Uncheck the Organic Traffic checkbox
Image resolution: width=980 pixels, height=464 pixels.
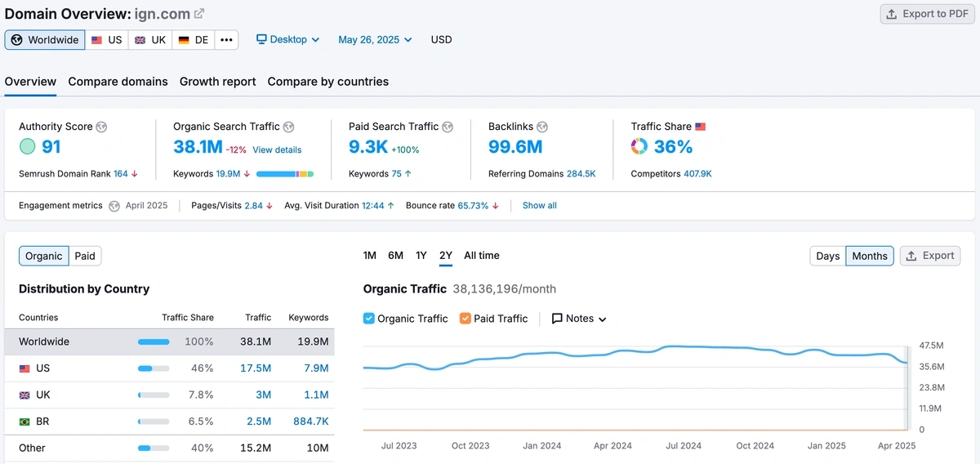coord(369,319)
